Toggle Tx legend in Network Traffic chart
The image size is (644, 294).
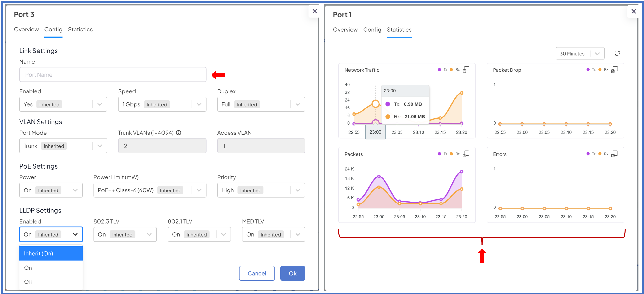coord(442,70)
